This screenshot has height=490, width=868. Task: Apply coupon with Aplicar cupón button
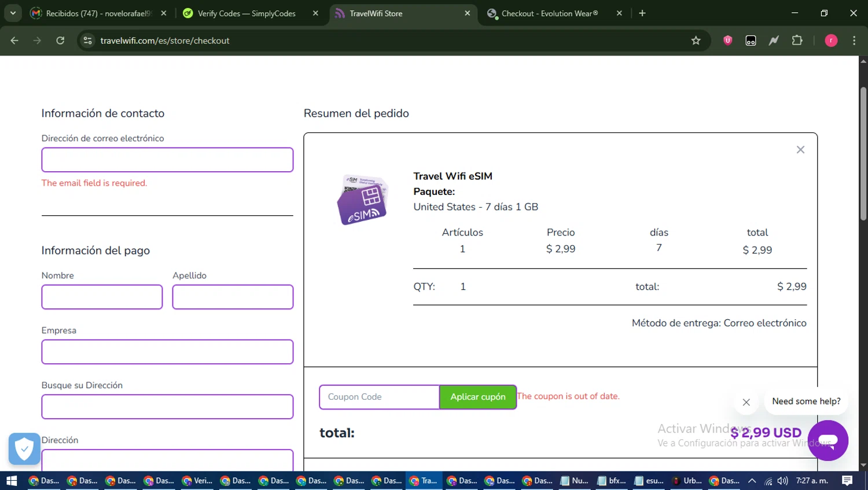pyautogui.click(x=478, y=397)
